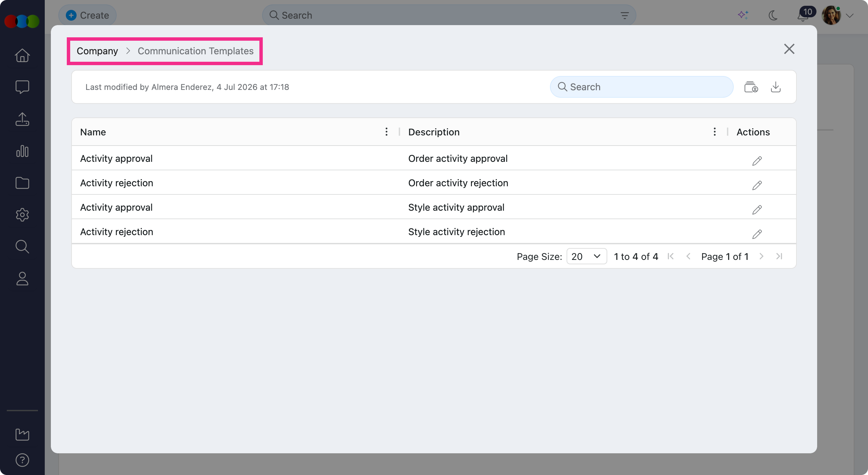868x475 pixels.
Task: Open the factory icon near sidebar bottom
Action: coord(22,434)
